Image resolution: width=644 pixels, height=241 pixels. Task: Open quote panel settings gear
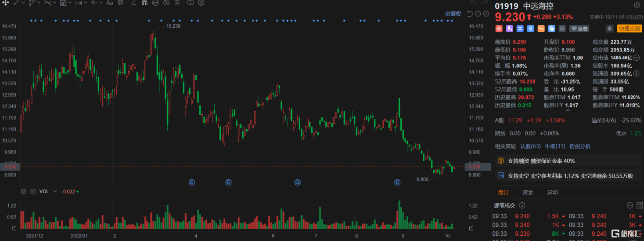pyautogui.click(x=637, y=5)
